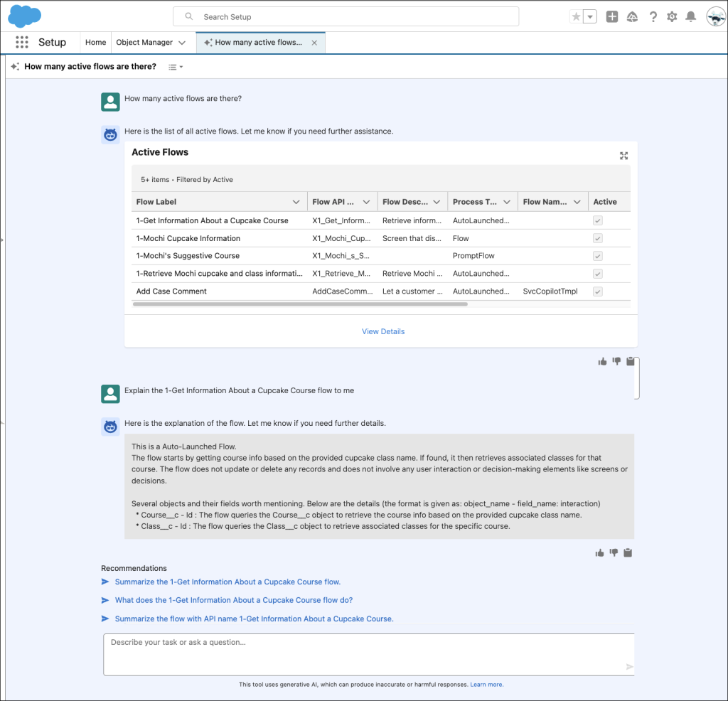Click the send message arrow button
This screenshot has width=728, height=701.
click(x=629, y=667)
